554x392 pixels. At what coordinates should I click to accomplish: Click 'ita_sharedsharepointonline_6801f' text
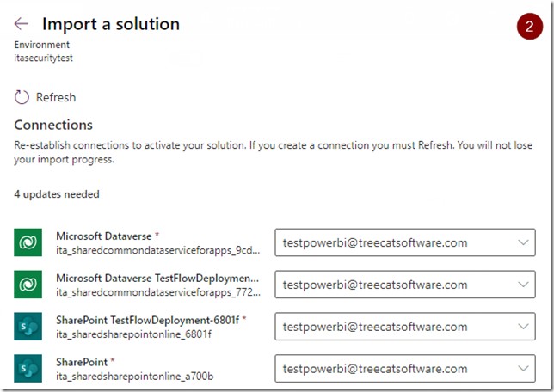click(133, 334)
